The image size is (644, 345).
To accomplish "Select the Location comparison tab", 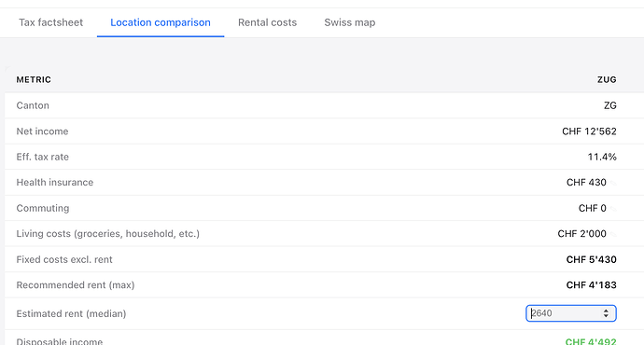I will [x=161, y=22].
